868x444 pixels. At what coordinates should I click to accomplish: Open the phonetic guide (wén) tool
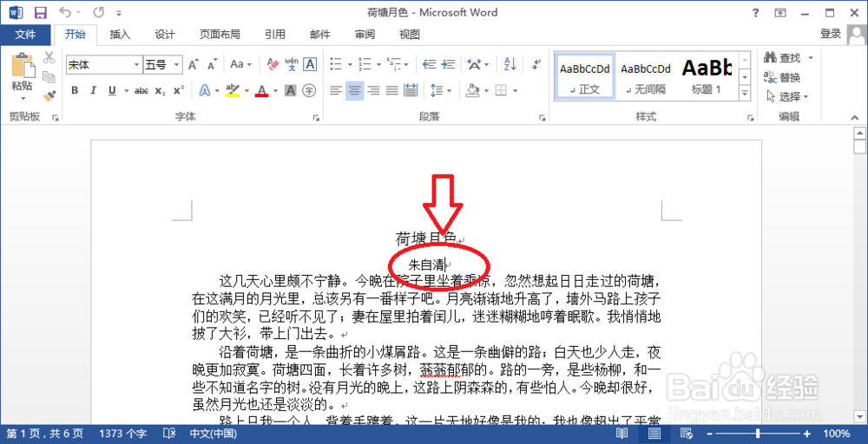(292, 65)
